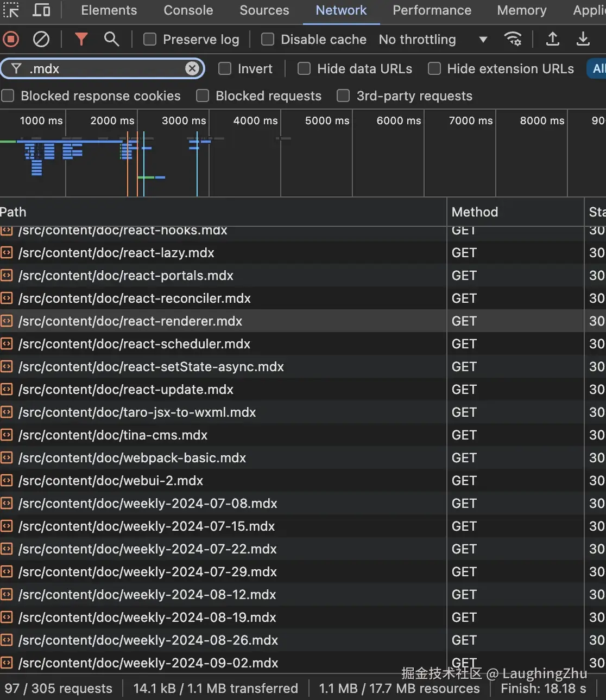Viewport: 606px width, 700px height.
Task: Clear the network log
Action: [41, 39]
